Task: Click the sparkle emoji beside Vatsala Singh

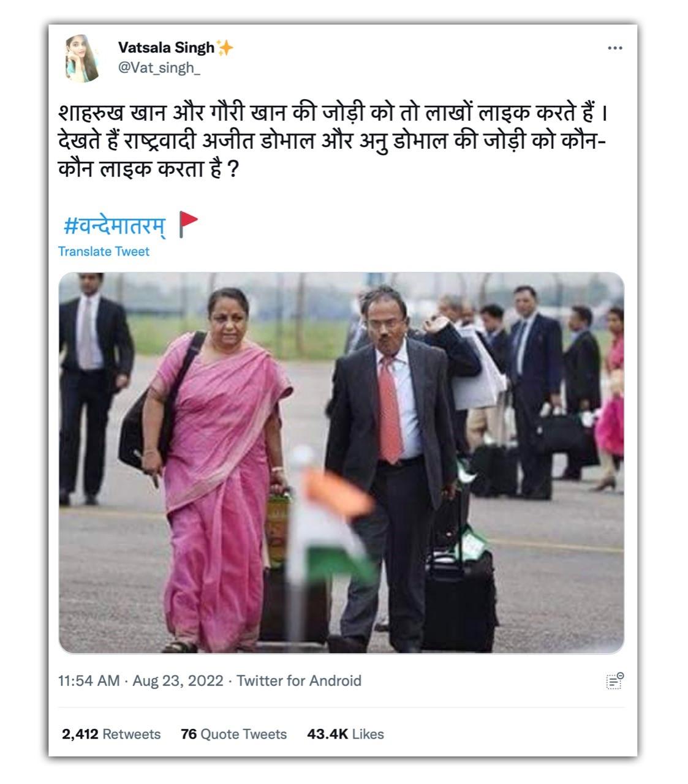Action: click(x=225, y=48)
